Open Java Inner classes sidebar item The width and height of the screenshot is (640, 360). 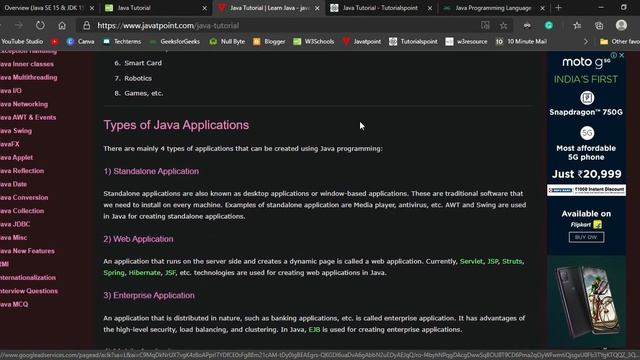coord(27,64)
